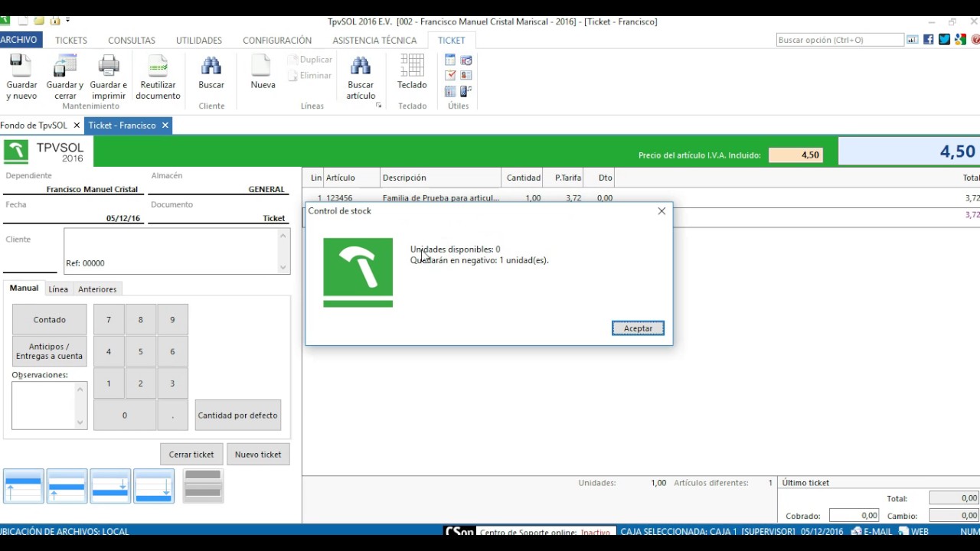Go to the previous line navigation icon

point(67,486)
